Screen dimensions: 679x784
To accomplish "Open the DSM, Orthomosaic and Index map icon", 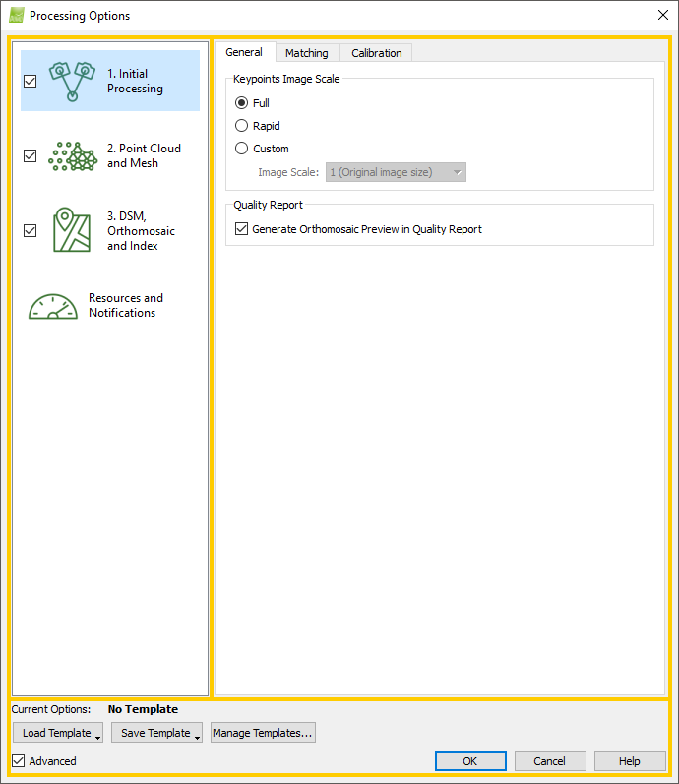I will click(x=71, y=230).
